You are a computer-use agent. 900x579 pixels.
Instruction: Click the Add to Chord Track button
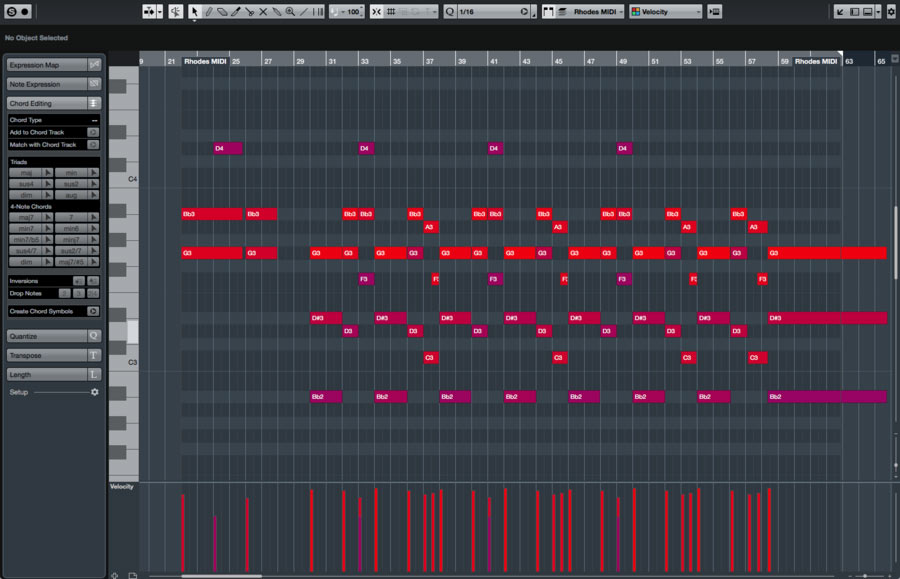pos(92,132)
